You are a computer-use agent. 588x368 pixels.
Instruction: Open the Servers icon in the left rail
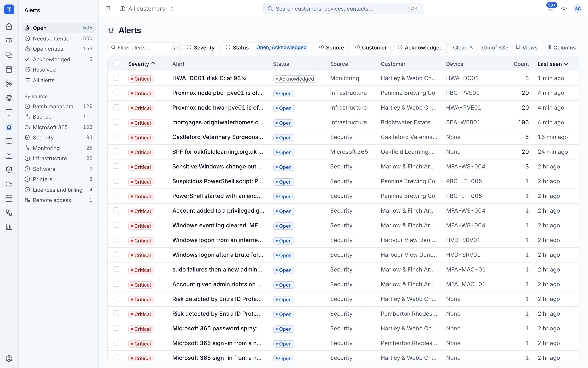click(9, 198)
